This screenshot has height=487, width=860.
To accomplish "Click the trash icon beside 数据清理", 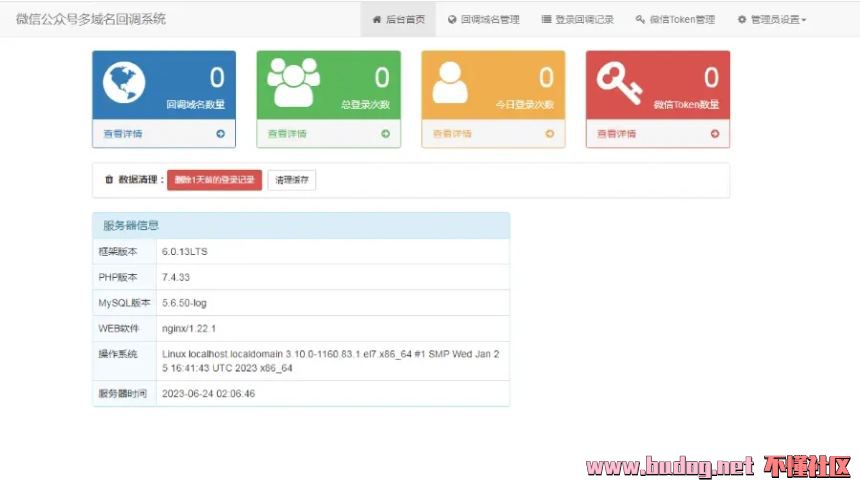I will click(109, 179).
